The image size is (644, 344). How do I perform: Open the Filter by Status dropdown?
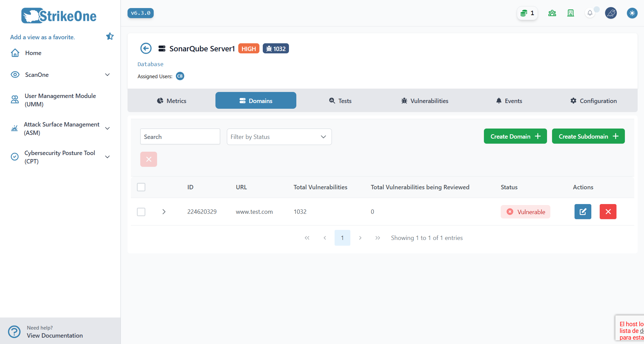coord(279,137)
